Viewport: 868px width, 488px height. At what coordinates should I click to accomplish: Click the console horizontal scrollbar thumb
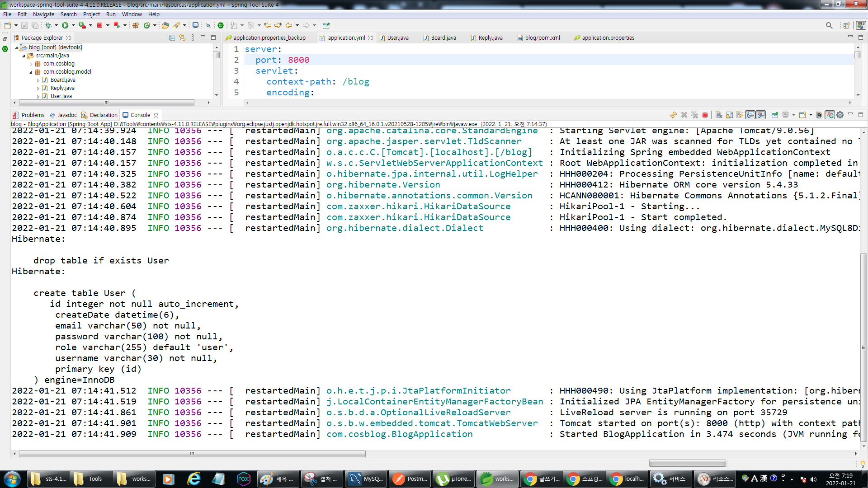[192, 454]
